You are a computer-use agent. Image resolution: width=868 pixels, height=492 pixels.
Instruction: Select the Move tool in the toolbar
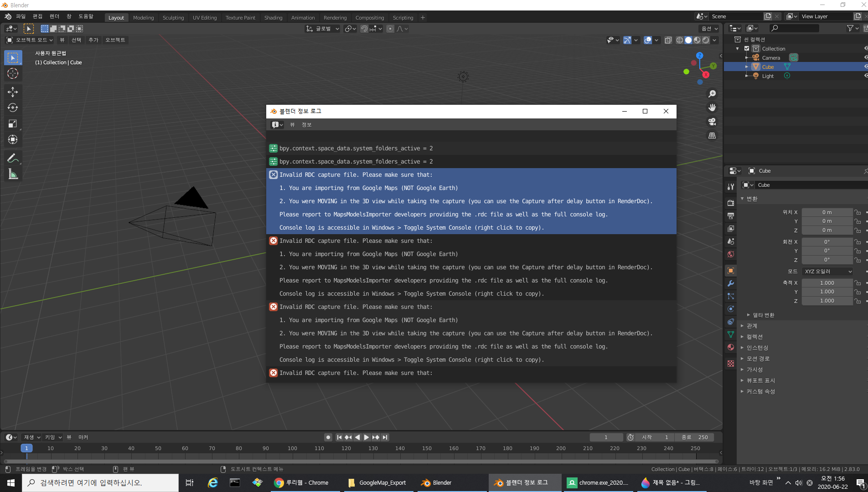coord(13,92)
